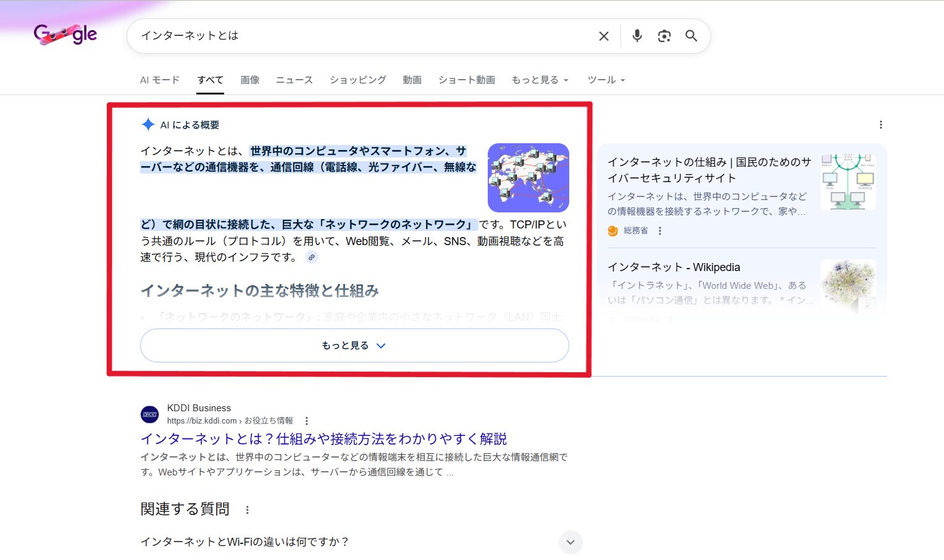Open KDDI インターネットとは？ result link
944x560 pixels.
click(324, 439)
